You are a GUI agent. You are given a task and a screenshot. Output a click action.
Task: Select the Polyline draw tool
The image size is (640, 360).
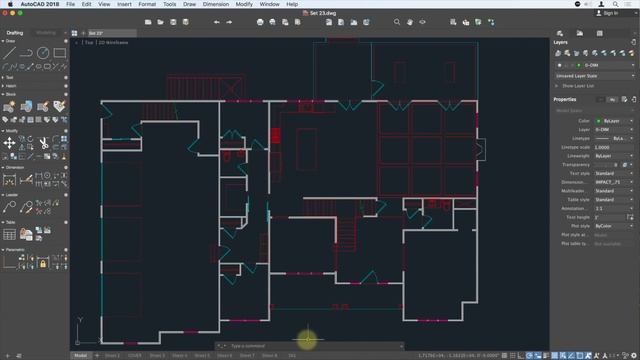[26, 53]
